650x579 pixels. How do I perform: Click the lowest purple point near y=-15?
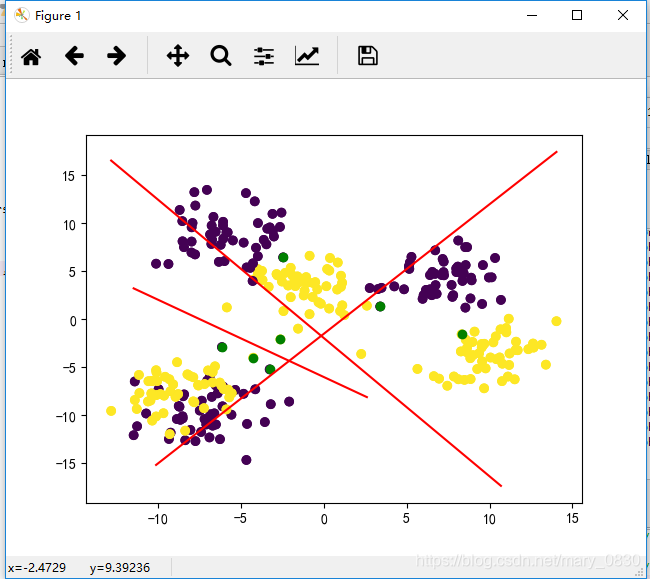[246, 460]
